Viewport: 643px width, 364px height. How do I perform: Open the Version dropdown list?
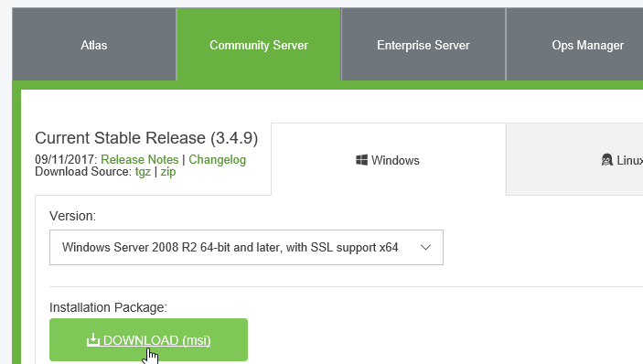point(246,247)
